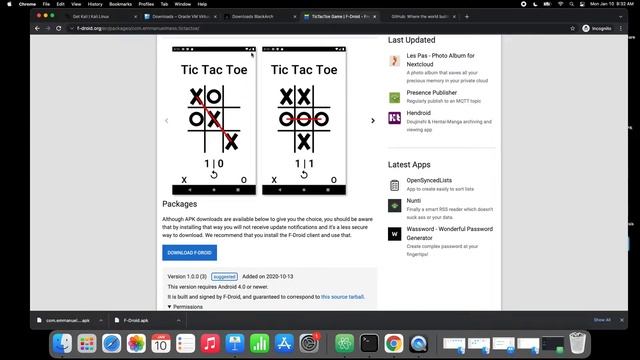Open the Bookmarks menu
Screen dimensions: 640x360
click(120, 4)
